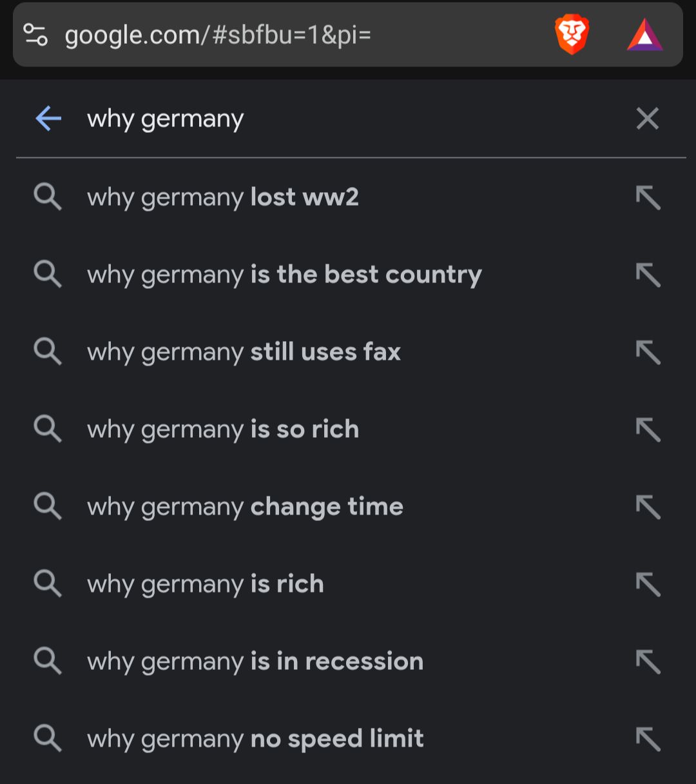Insert "change time" suggestion arrow
This screenshot has width=696, height=784.
point(648,507)
